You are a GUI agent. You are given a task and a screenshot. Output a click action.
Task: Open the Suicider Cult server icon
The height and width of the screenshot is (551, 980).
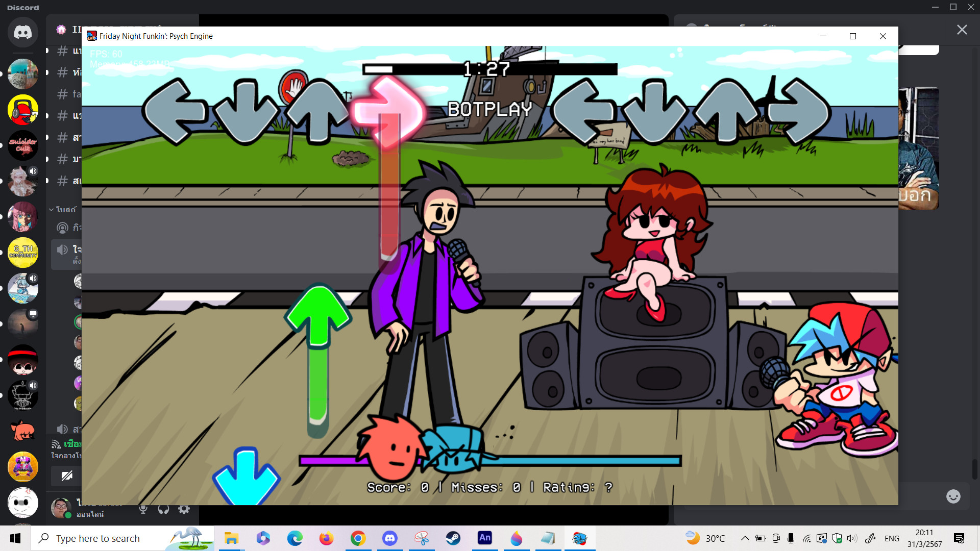pos(22,145)
